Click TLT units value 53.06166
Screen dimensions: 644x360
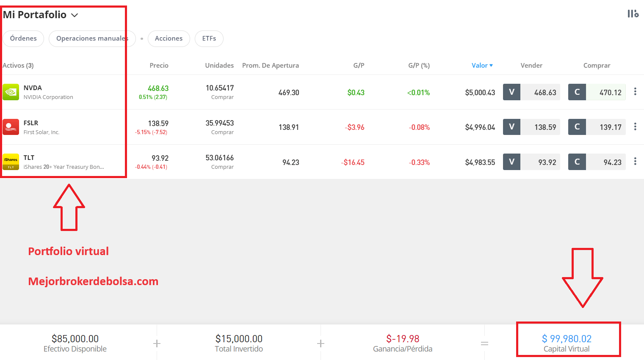pyautogui.click(x=220, y=158)
